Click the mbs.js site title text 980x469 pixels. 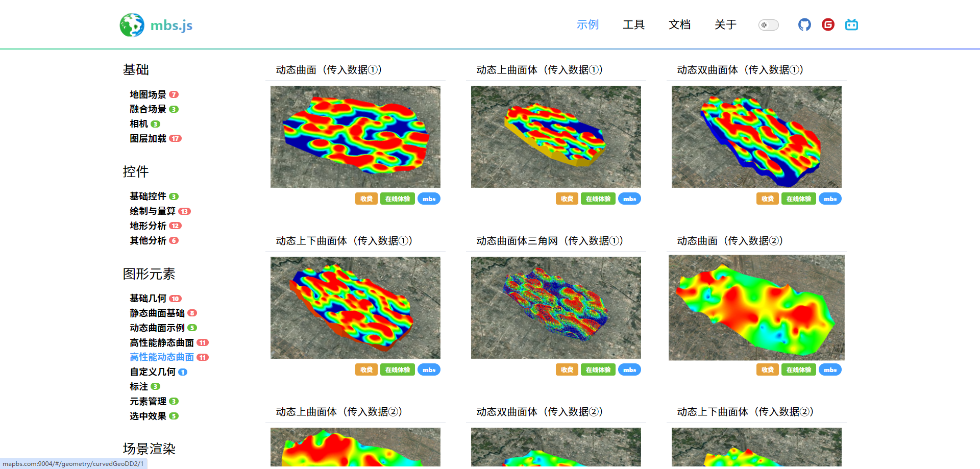[x=171, y=26]
